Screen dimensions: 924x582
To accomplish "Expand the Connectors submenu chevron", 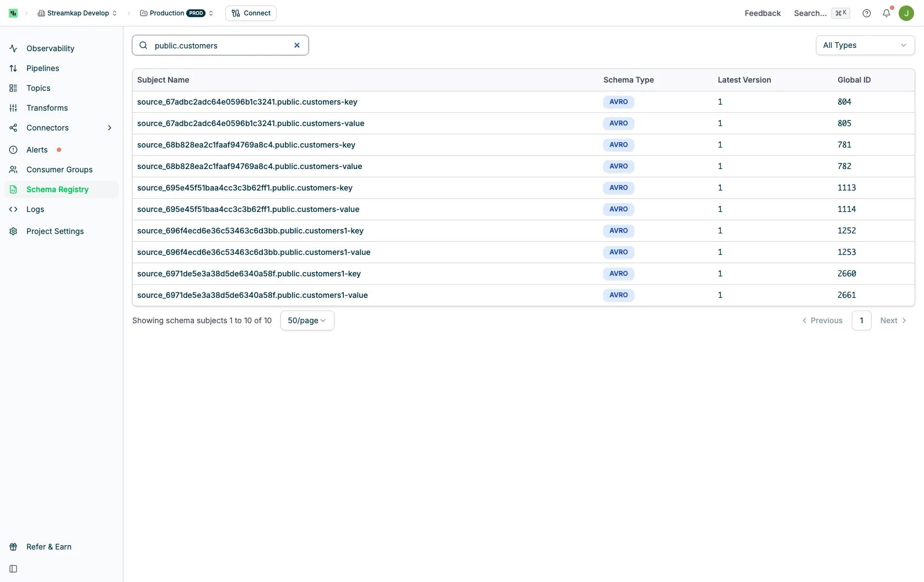I will coord(110,128).
